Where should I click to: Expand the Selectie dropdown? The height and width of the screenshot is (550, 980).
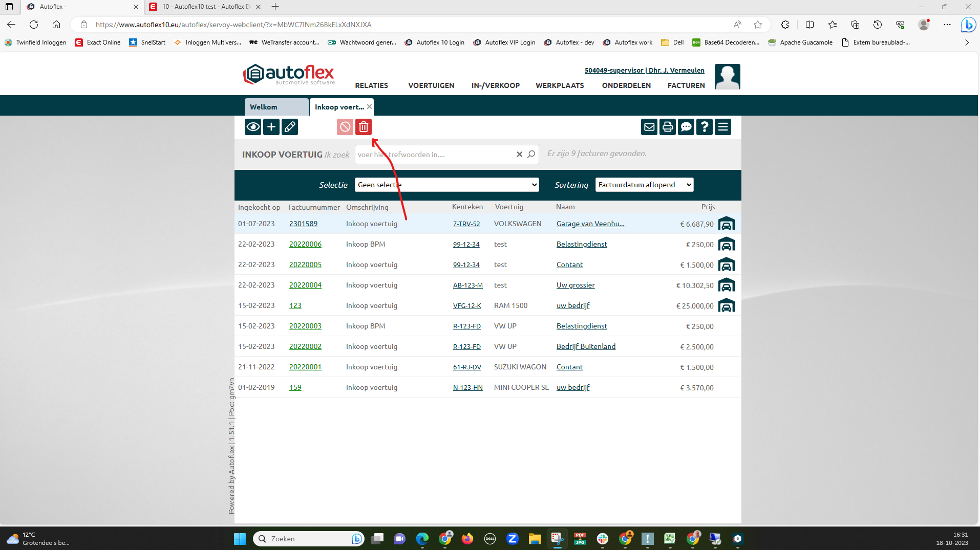446,185
